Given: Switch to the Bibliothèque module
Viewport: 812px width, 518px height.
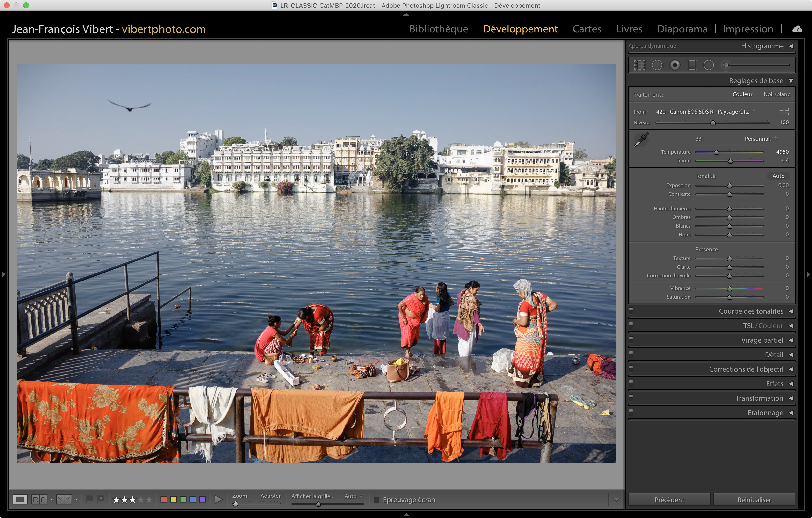Looking at the screenshot, I should pos(438,29).
